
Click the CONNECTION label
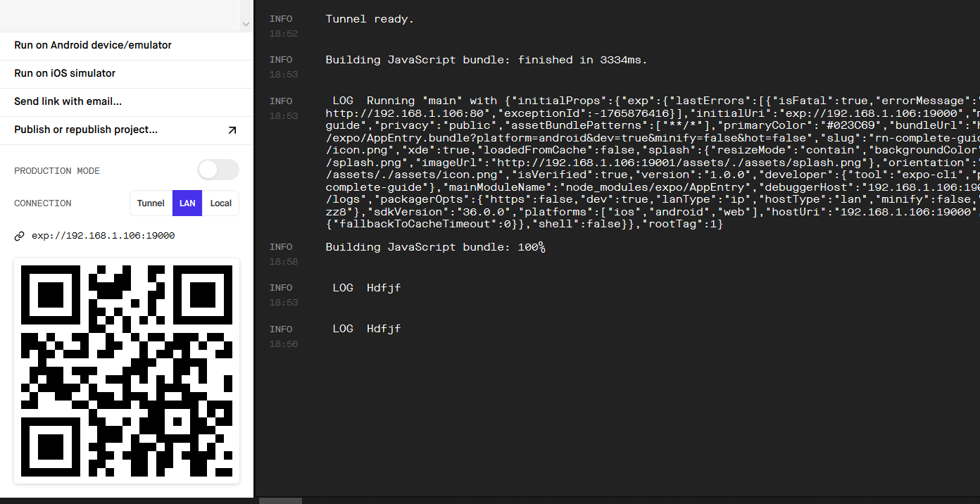[x=43, y=203]
